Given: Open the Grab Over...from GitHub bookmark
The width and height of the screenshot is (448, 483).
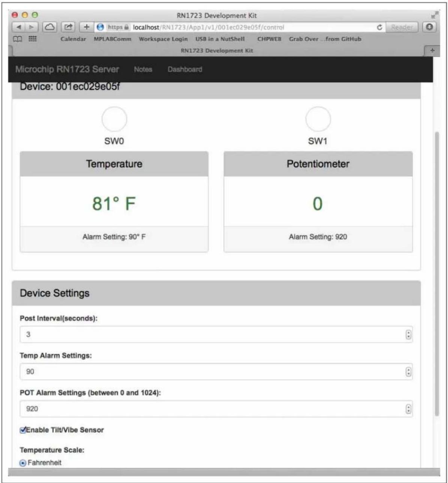Looking at the screenshot, I should pos(325,39).
